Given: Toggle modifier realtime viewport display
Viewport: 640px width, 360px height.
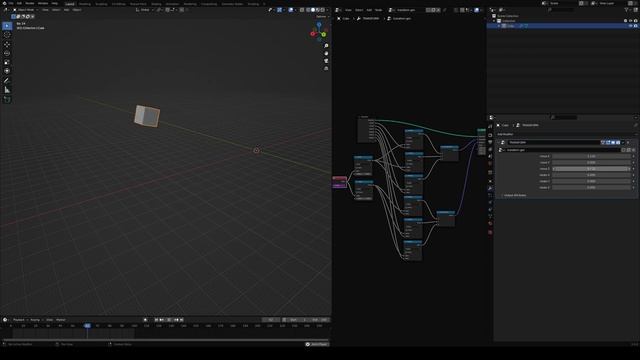Looking at the screenshot, I should 613,142.
